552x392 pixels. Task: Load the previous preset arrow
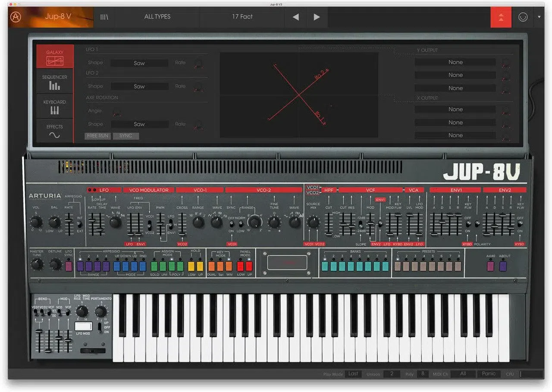coord(295,17)
